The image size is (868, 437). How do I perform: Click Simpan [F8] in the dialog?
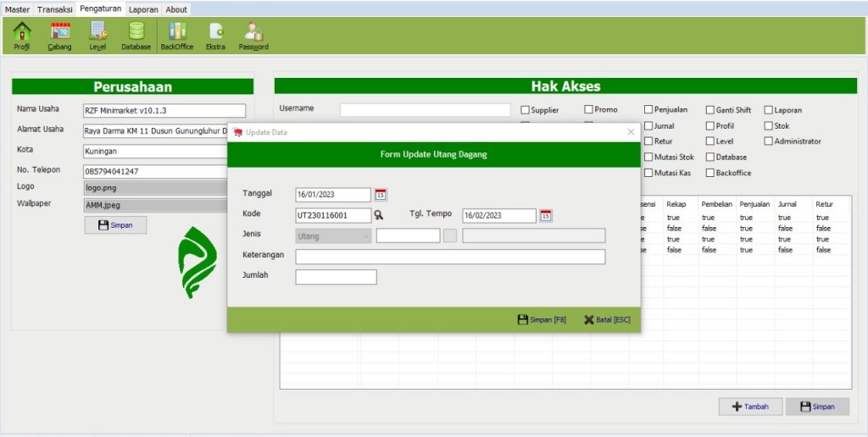pos(542,320)
